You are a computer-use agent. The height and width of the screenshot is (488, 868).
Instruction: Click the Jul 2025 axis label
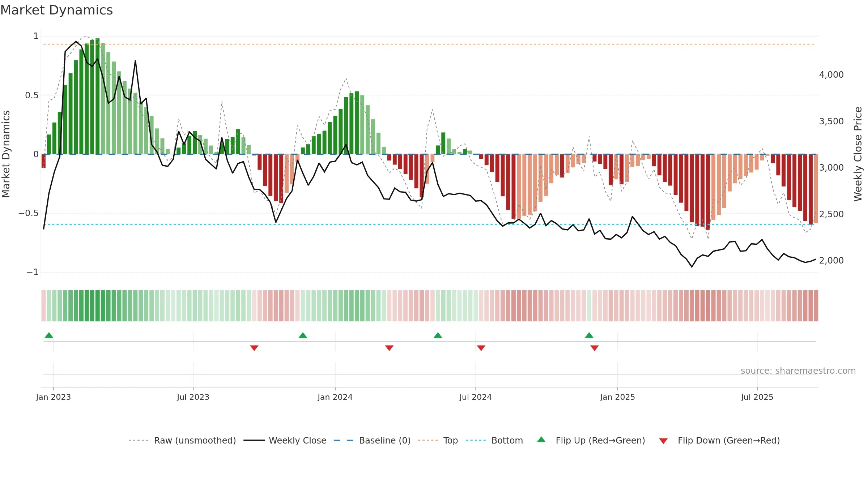(x=757, y=397)
